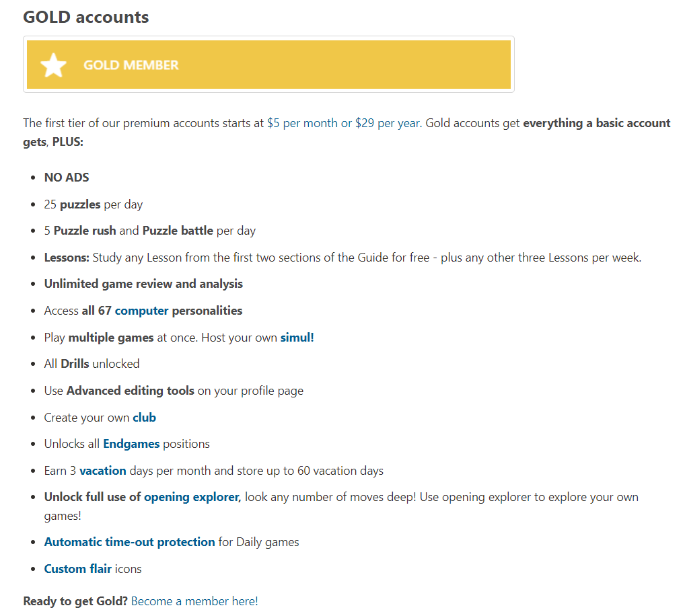The image size is (685, 616).
Task: Click the white star icon in gold banner
Action: [53, 65]
